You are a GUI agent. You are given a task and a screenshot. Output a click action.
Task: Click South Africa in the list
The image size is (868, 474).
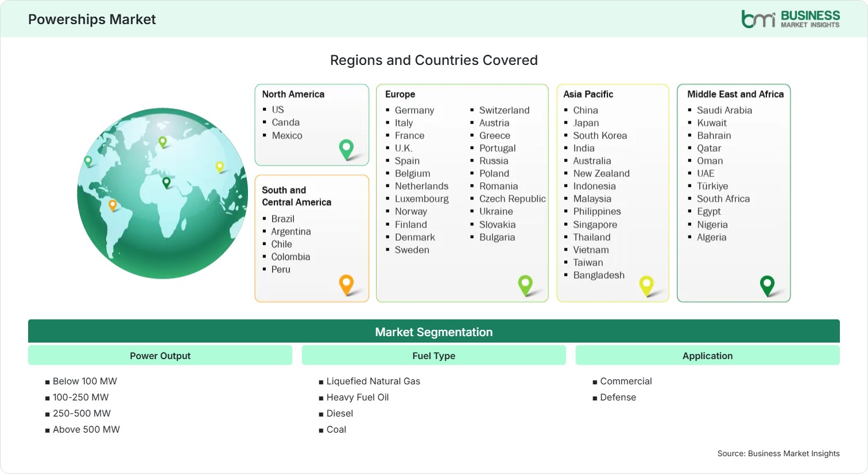tap(723, 199)
